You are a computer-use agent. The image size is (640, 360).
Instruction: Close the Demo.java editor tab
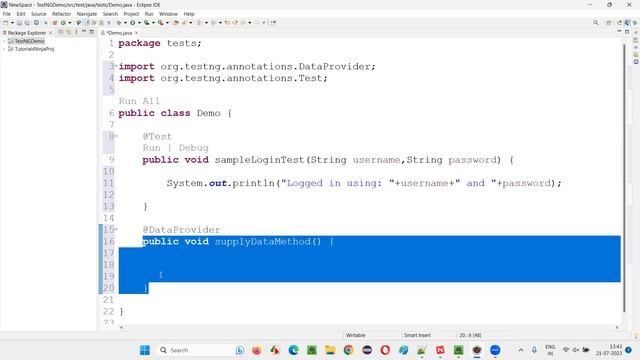coord(136,33)
